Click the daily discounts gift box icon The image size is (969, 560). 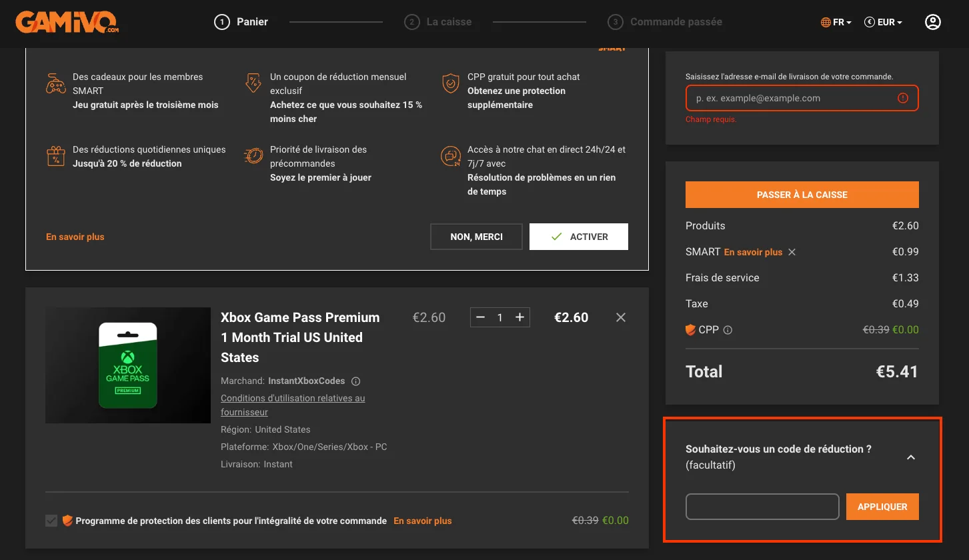pyautogui.click(x=55, y=156)
